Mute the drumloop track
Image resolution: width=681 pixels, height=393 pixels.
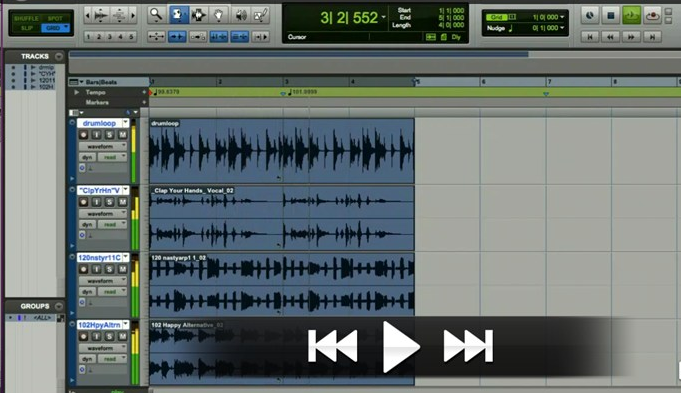click(x=122, y=135)
